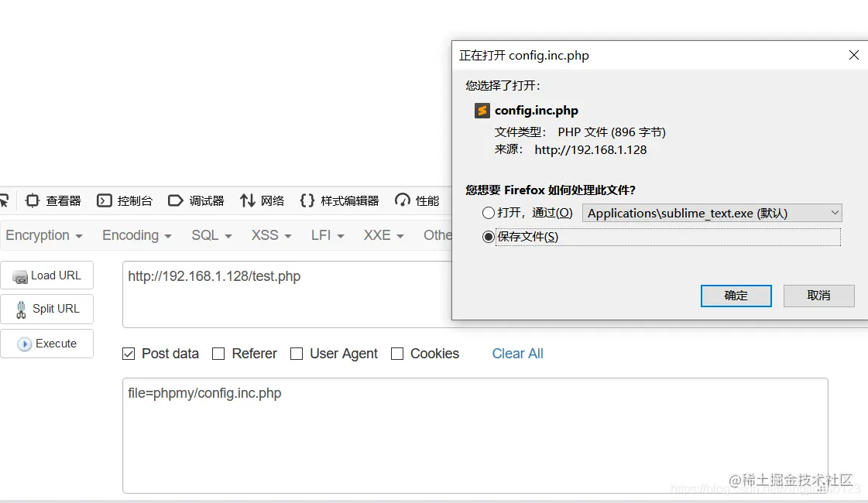This screenshot has width=868, height=503.
Task: Click the Load URL button
Action: coord(46,275)
